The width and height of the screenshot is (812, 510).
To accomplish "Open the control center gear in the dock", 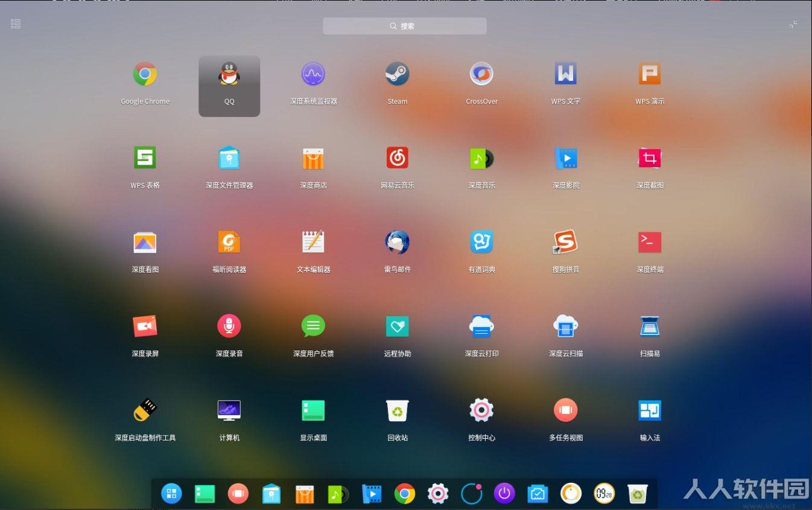I will pos(438,494).
